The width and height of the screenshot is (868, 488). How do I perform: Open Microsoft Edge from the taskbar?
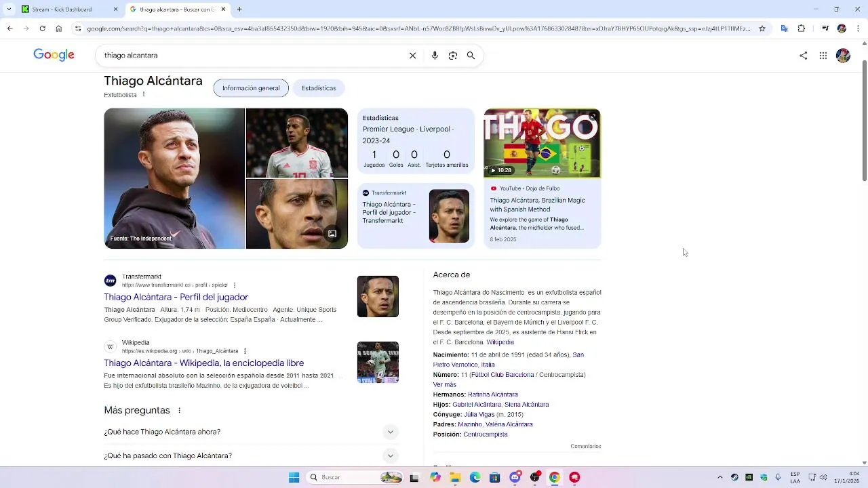(x=475, y=477)
